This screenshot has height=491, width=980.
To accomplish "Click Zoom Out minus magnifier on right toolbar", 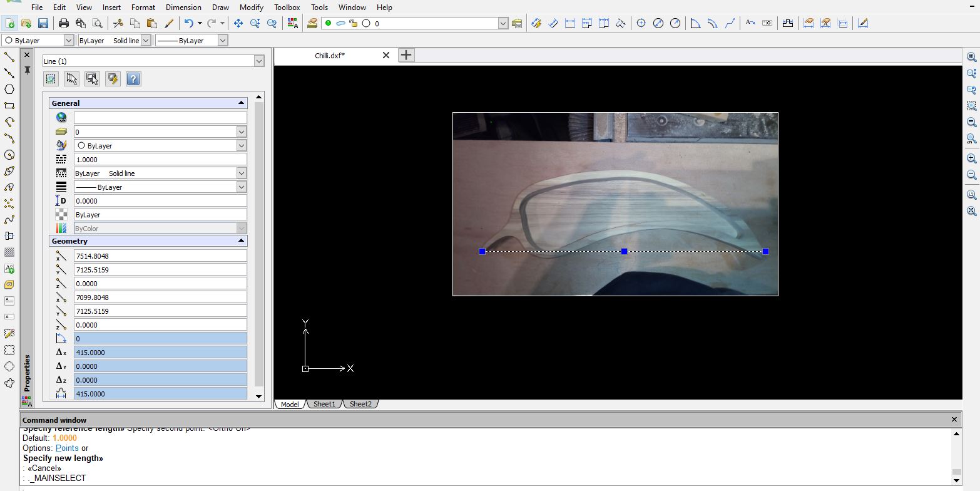I will point(971,175).
